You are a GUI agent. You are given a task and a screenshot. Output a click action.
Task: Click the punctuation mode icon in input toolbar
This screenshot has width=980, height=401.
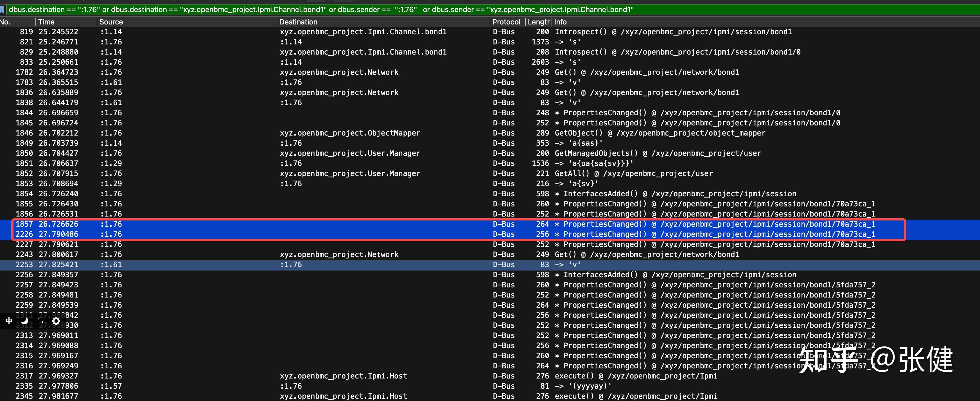coord(41,321)
